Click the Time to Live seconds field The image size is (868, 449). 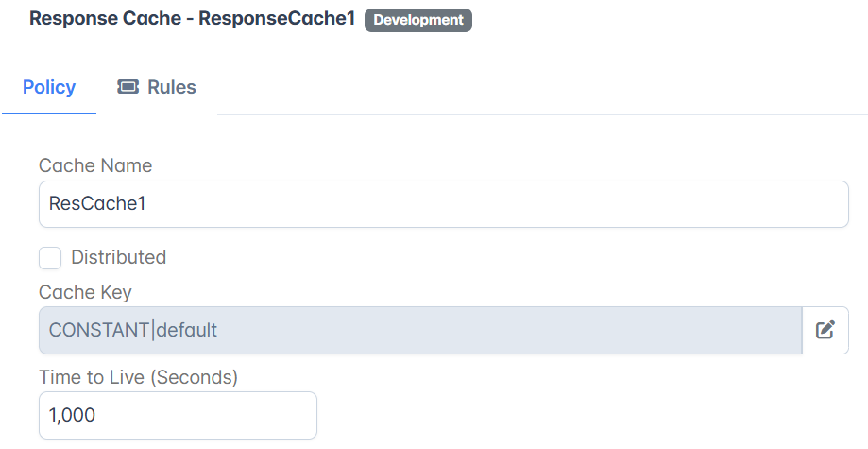(x=178, y=415)
